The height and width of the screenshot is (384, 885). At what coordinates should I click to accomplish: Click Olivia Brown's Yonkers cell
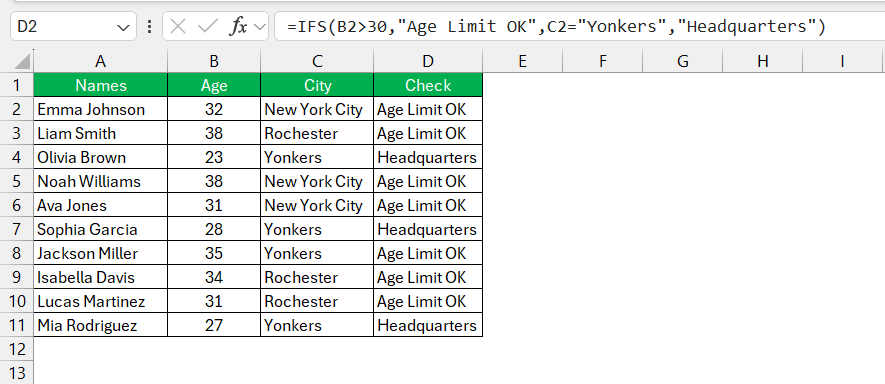(x=317, y=157)
